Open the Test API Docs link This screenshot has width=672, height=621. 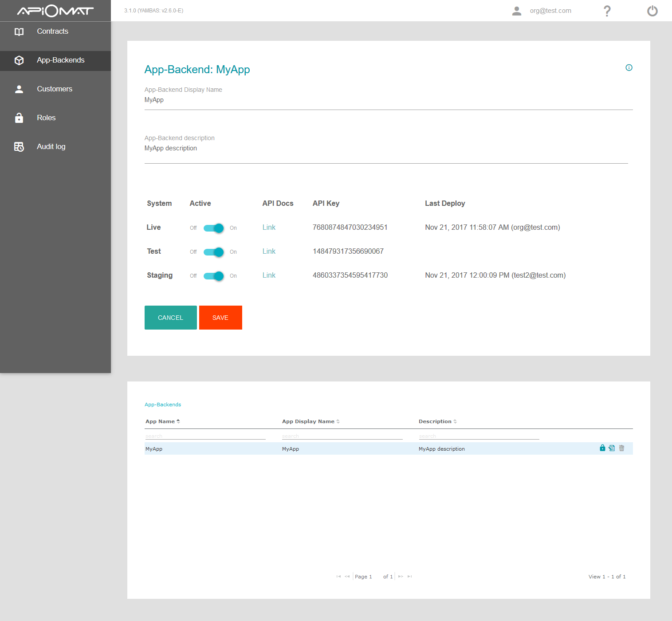click(x=269, y=251)
